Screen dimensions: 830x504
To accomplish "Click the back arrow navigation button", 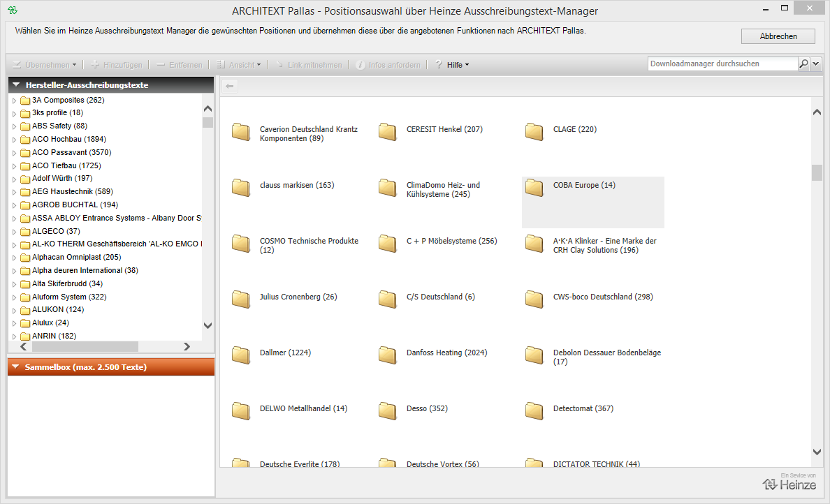I will click(230, 86).
